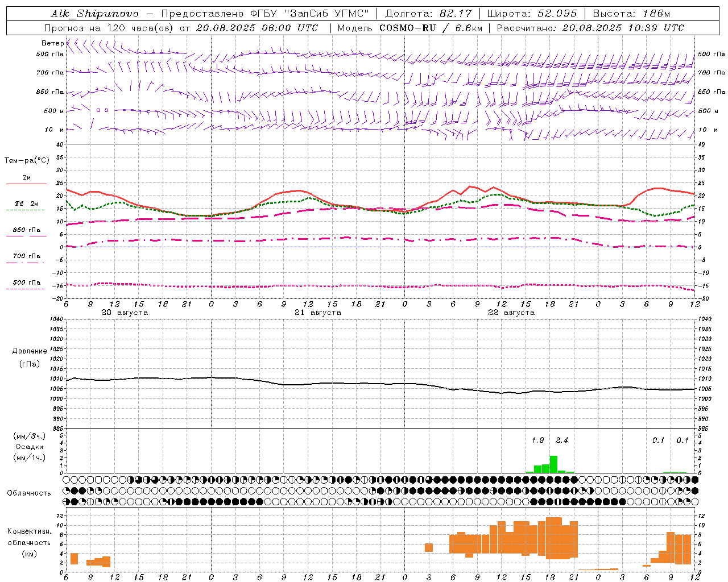728x582 pixels.
Task: Click the '(мм/3ч.)' precipitation unit label
Action: coord(30,436)
